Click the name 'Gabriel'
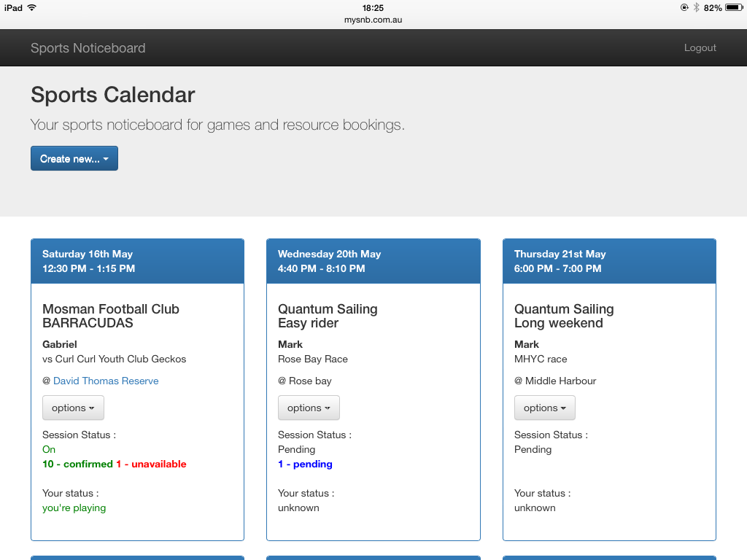747x560 pixels. tap(60, 344)
